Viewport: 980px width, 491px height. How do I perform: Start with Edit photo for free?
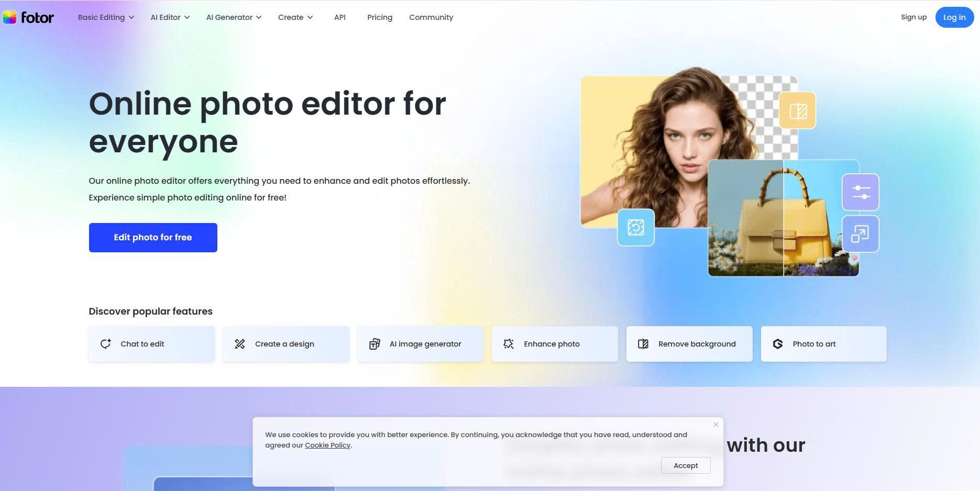pyautogui.click(x=153, y=238)
